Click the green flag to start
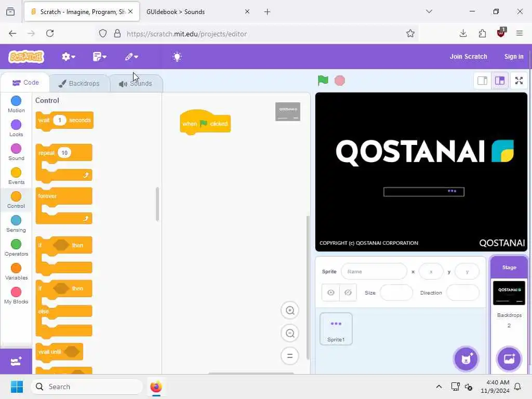This screenshot has width=532, height=399. point(323,81)
